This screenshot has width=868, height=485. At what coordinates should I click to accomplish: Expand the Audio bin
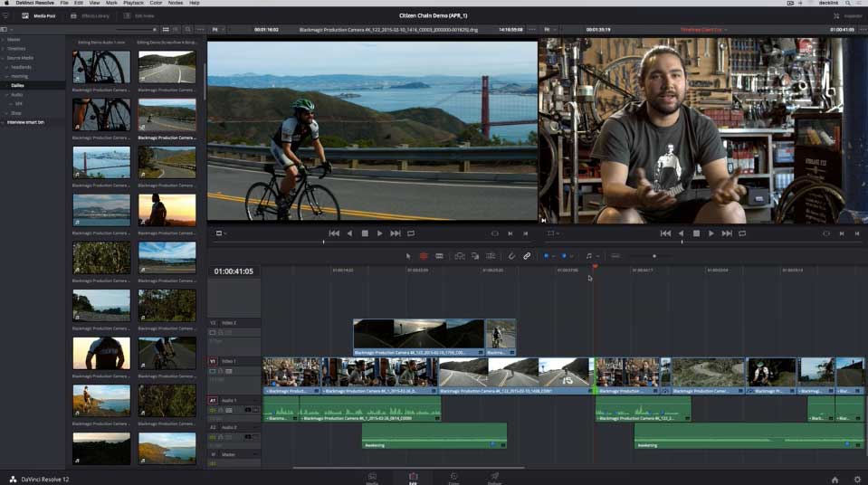6,95
